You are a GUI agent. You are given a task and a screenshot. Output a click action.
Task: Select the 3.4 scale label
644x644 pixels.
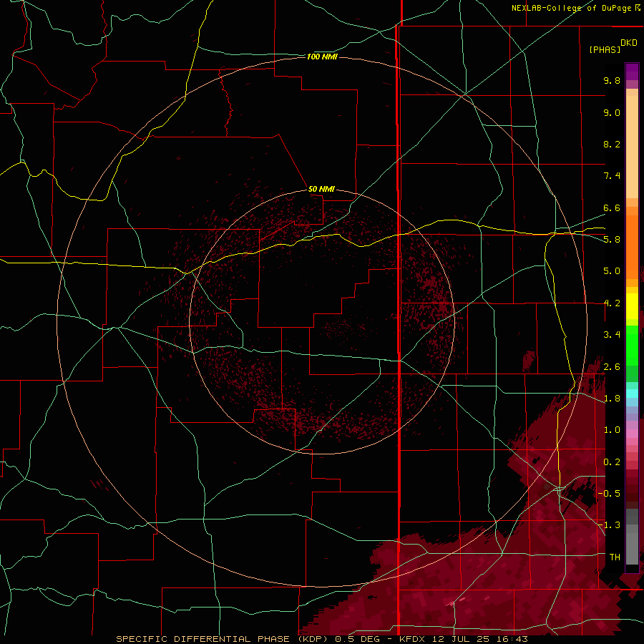[612, 335]
